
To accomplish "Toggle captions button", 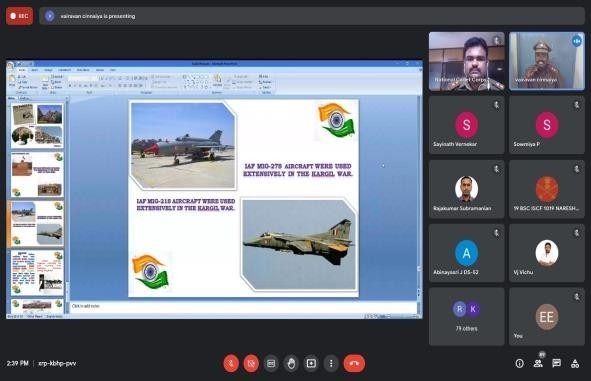I will click(x=271, y=364).
